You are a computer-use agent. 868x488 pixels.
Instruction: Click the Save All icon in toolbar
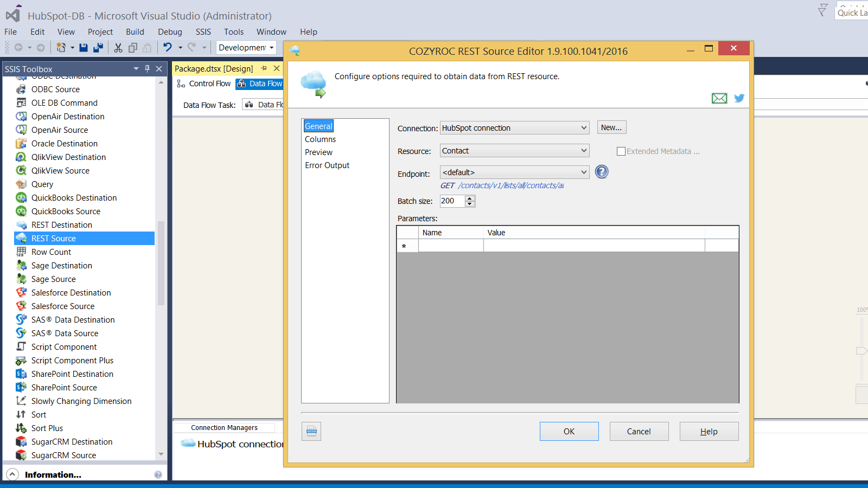(x=98, y=48)
